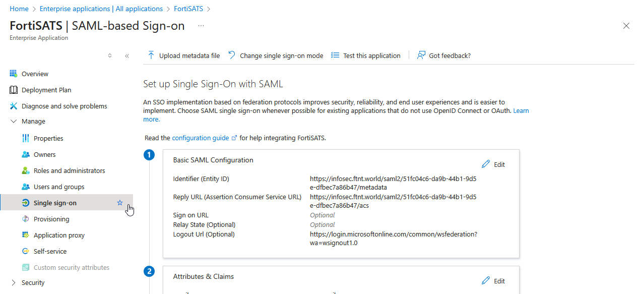Click the Identifier (Entity ID) metadata URL value

point(393,183)
